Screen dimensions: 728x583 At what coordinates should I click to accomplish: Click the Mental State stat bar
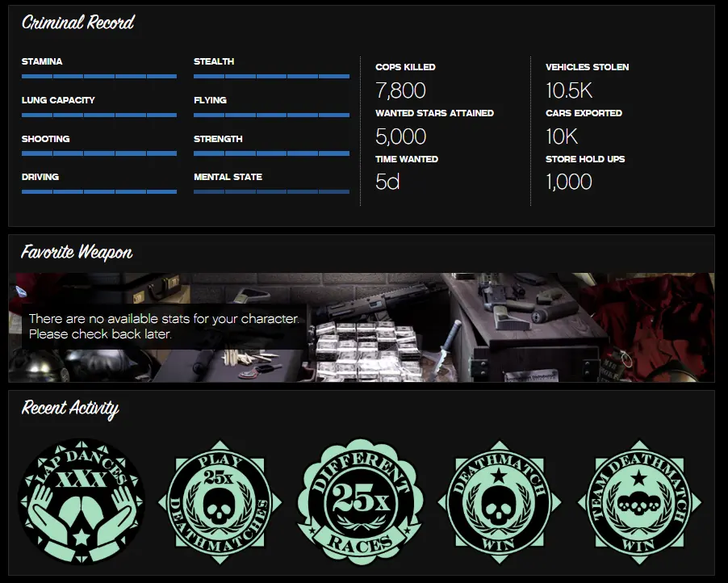tap(272, 191)
